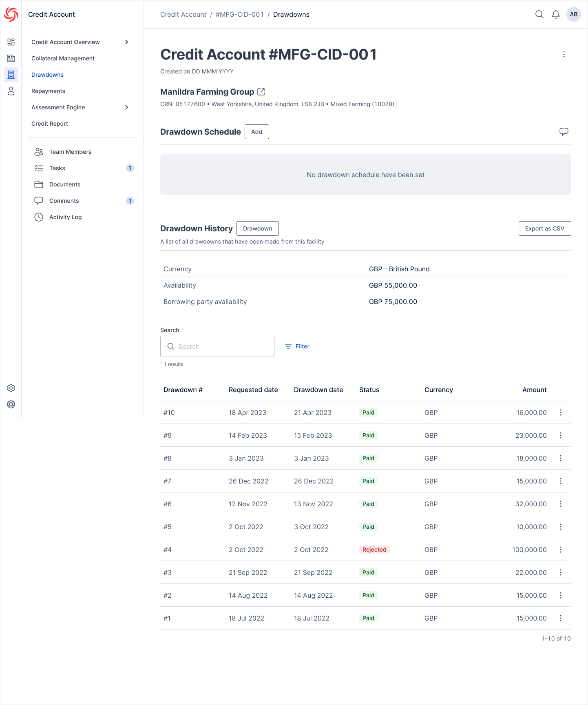The image size is (588, 705).
Task: Click Credit Account breadcrumb link
Action: tap(183, 14)
